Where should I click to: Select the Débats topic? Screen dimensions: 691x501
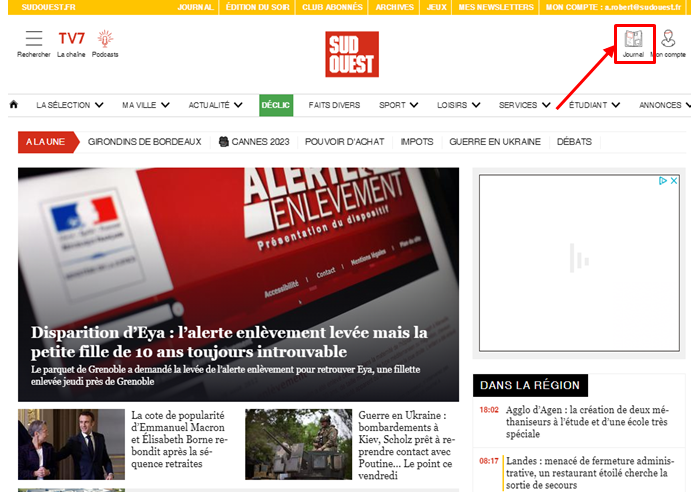point(574,141)
